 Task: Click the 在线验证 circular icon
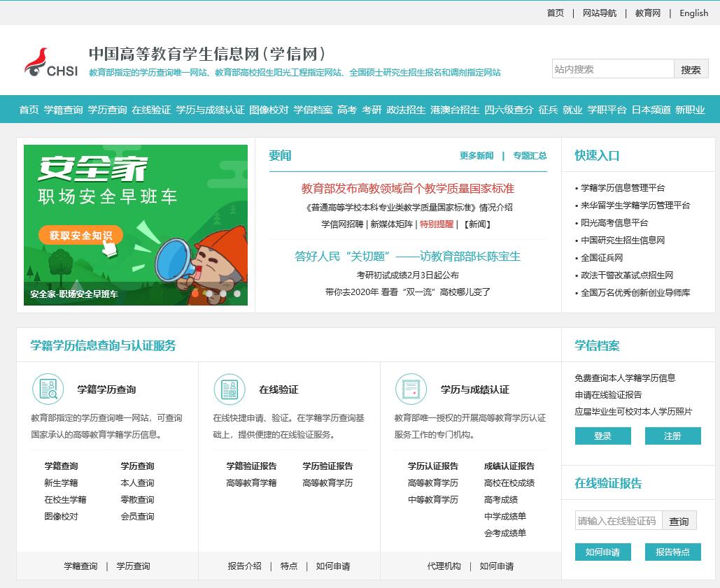click(x=229, y=390)
